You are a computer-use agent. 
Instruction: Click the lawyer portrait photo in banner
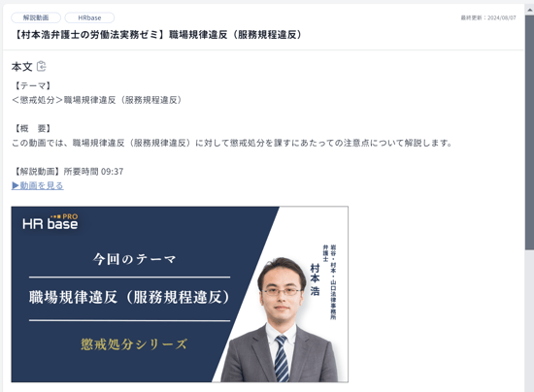pos(281,320)
